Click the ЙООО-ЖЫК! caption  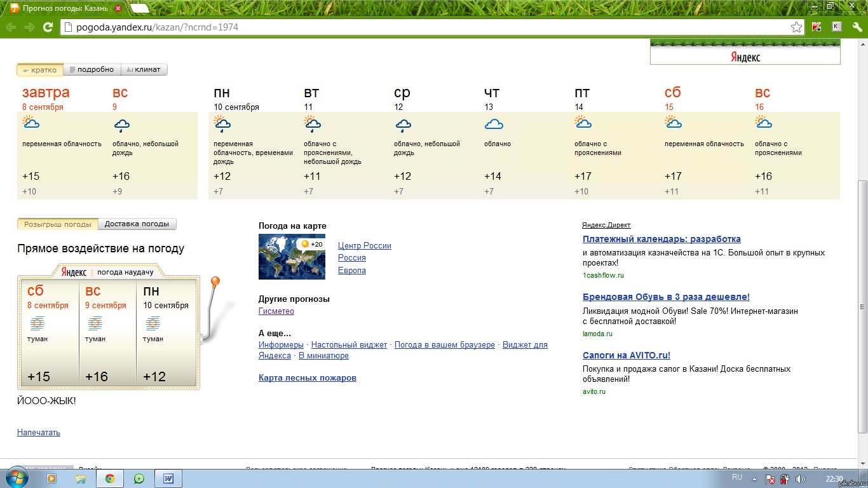[x=46, y=401]
